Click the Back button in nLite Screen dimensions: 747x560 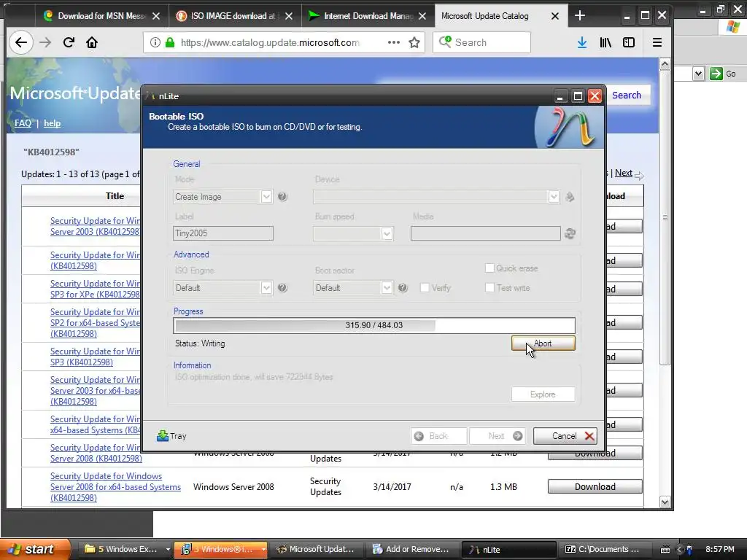[438, 436]
